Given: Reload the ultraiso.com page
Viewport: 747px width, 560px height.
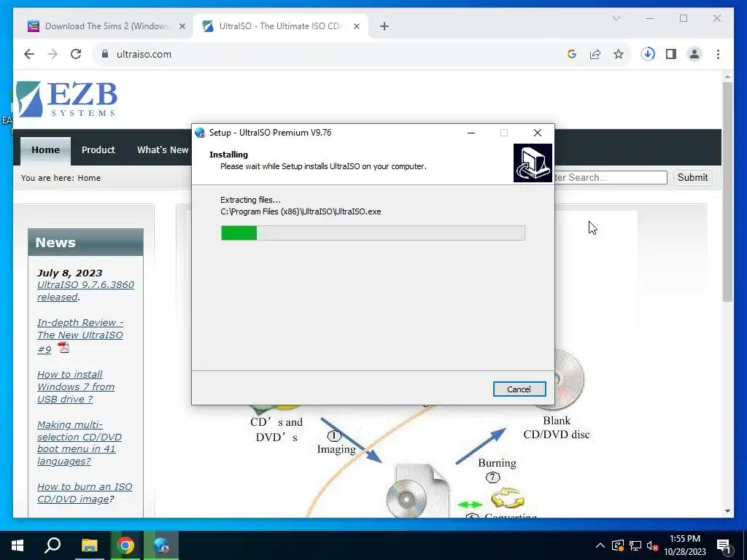Looking at the screenshot, I should pos(76,54).
